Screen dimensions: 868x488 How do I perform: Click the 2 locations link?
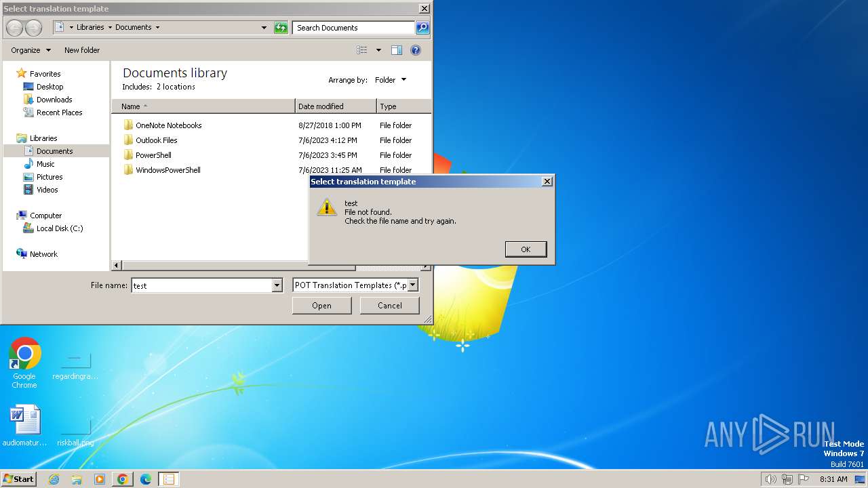point(176,87)
